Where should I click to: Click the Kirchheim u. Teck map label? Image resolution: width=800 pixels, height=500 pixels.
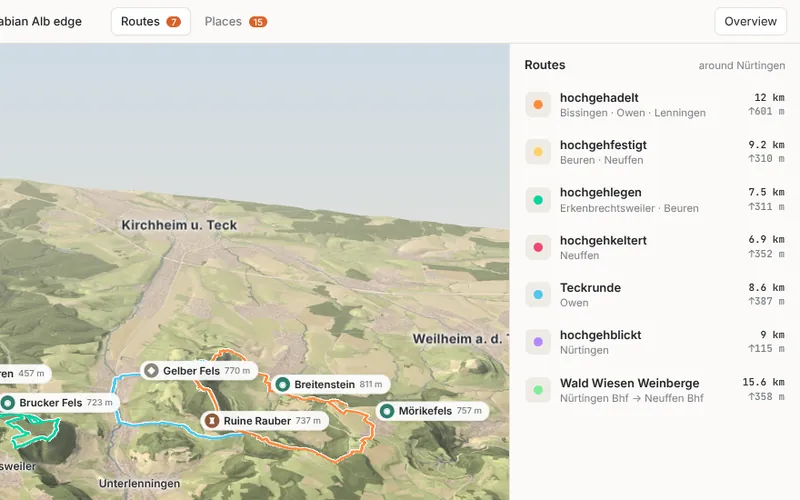179,225
